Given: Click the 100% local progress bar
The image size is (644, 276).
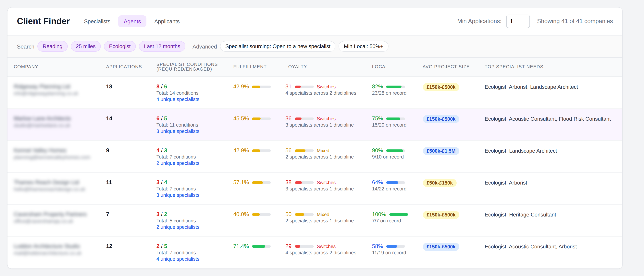Looking at the screenshot, I should (399, 214).
